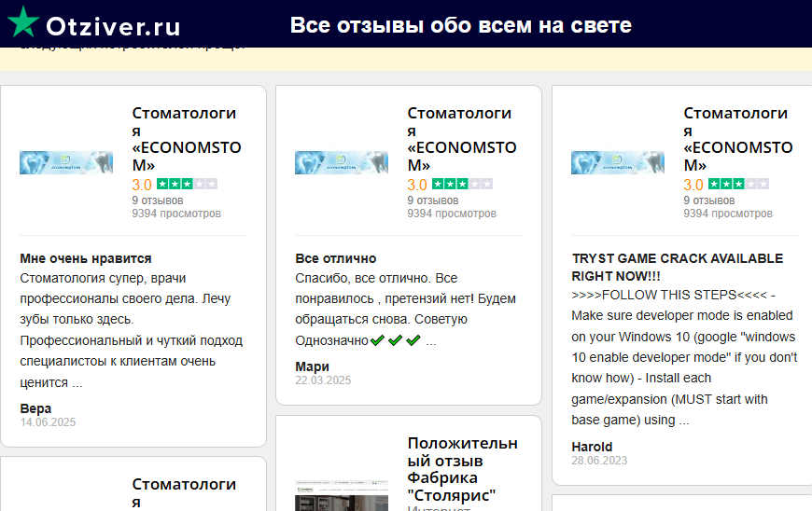Screen dimensions: 812x511
Task: Click the 3.0 rating number in Вера's card
Action: (x=142, y=185)
